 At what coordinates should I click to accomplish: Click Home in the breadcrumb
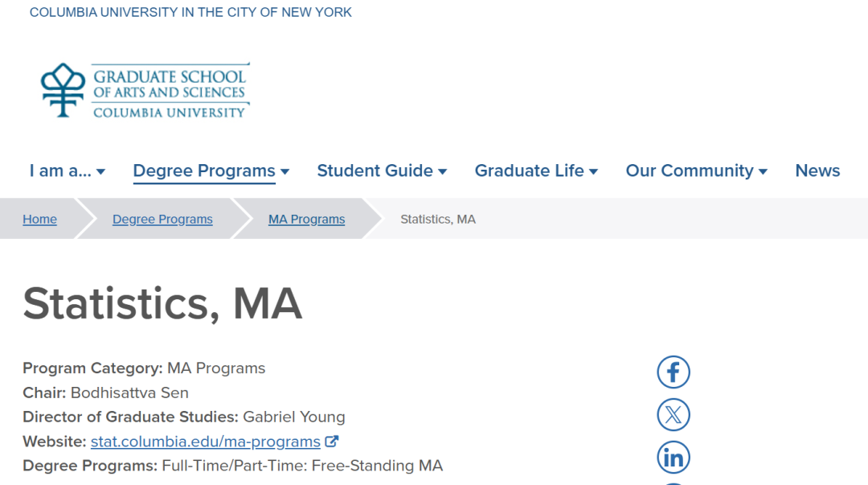39,220
